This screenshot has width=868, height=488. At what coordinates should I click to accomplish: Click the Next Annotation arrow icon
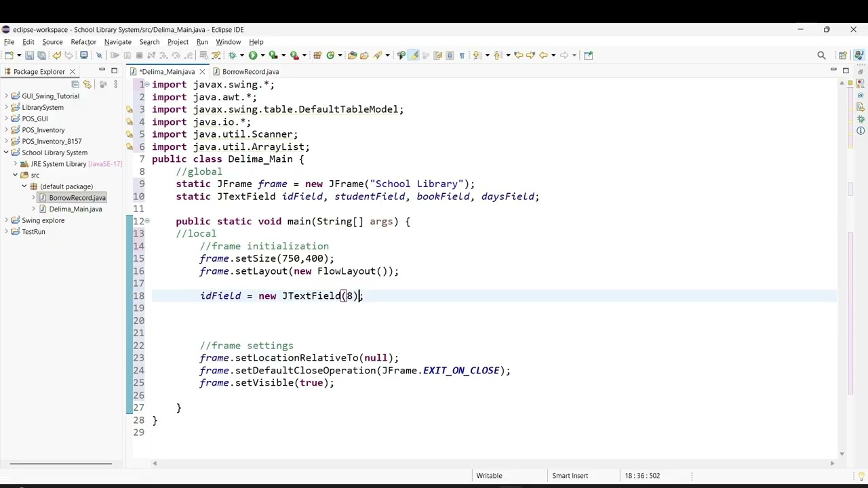point(477,55)
